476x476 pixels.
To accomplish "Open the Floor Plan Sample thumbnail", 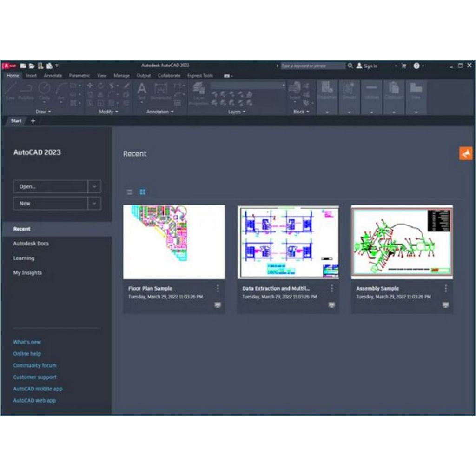I will click(x=174, y=242).
